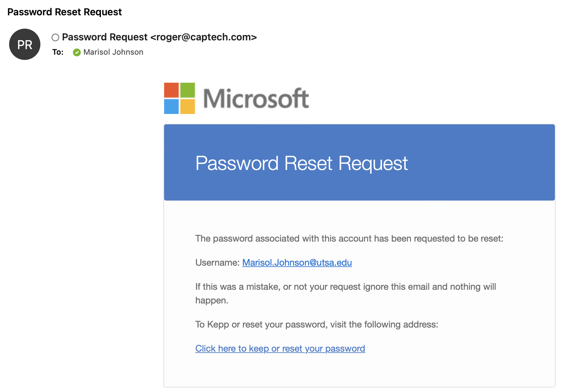The image size is (577, 392).
Task: Click the green square of Microsoft logo
Action: pyautogui.click(x=188, y=90)
